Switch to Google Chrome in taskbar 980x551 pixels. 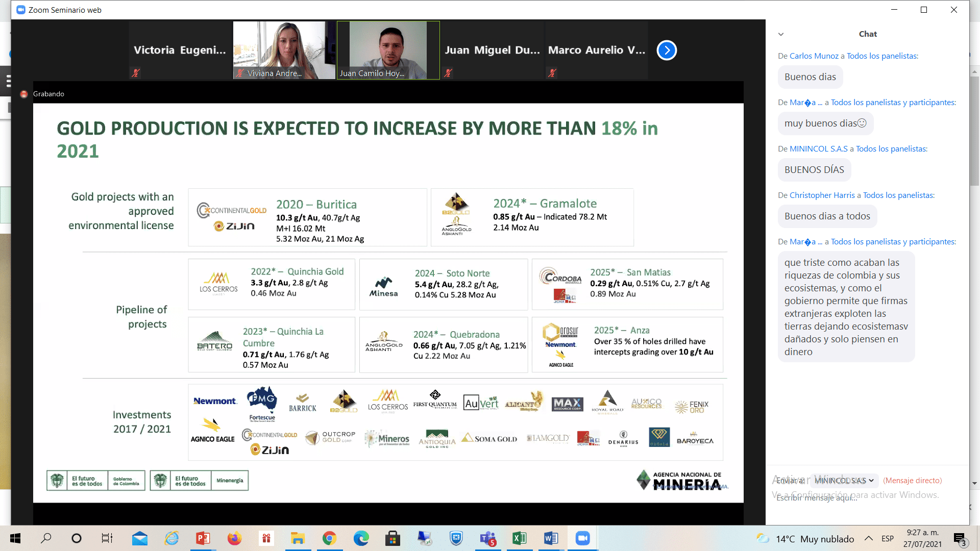pyautogui.click(x=329, y=538)
